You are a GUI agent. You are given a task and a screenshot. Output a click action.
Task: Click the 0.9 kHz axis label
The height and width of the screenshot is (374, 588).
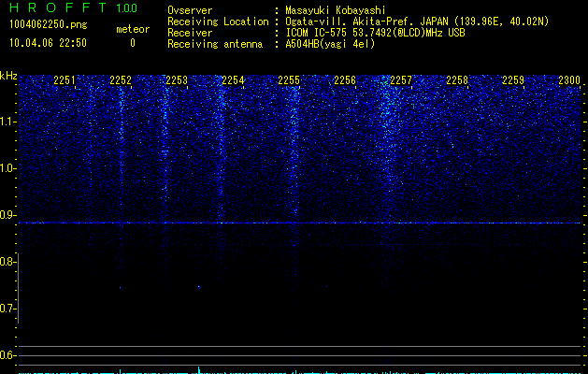coord(7,215)
